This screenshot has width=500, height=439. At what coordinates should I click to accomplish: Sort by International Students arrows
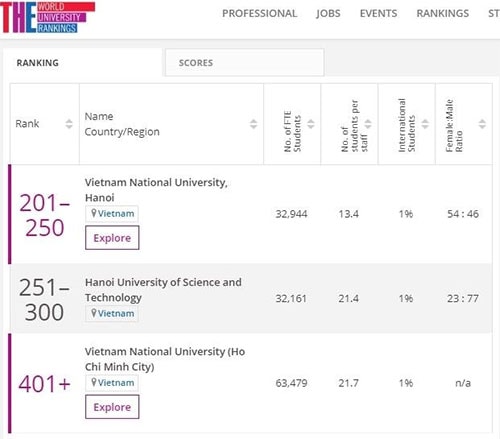(x=425, y=124)
